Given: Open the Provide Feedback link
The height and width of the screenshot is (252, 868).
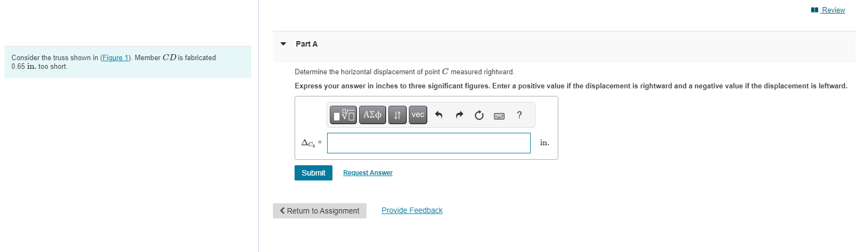Looking at the screenshot, I should (412, 210).
